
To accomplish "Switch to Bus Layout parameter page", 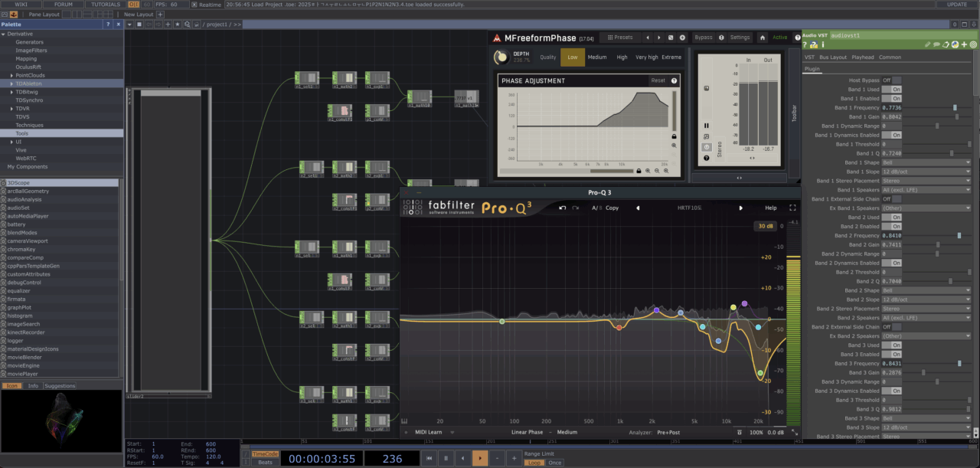I will tap(833, 57).
